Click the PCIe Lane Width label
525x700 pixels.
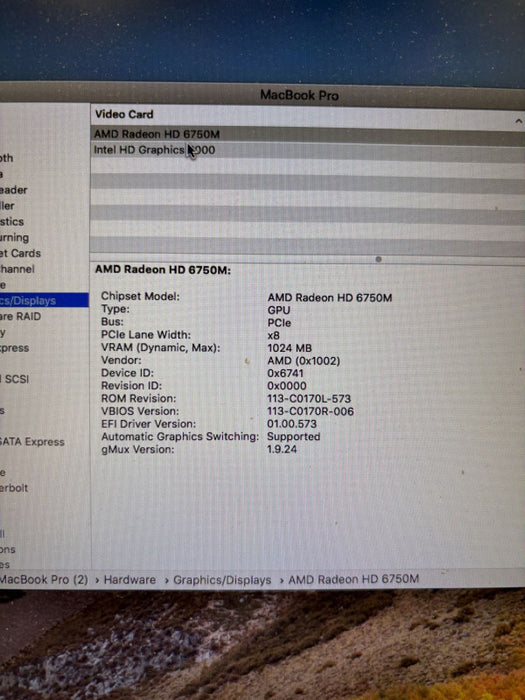pyautogui.click(x=146, y=335)
